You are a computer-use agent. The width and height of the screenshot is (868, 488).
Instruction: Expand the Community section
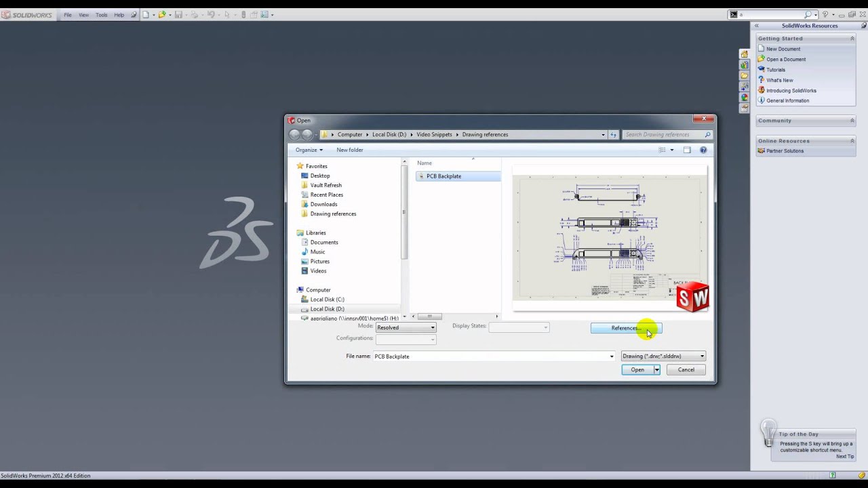click(852, 121)
